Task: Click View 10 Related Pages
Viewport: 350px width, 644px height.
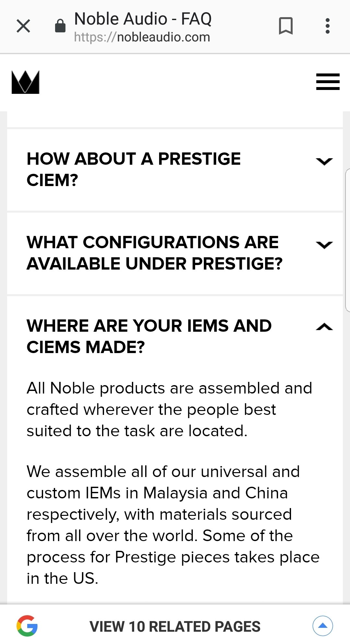Action: tap(175, 627)
